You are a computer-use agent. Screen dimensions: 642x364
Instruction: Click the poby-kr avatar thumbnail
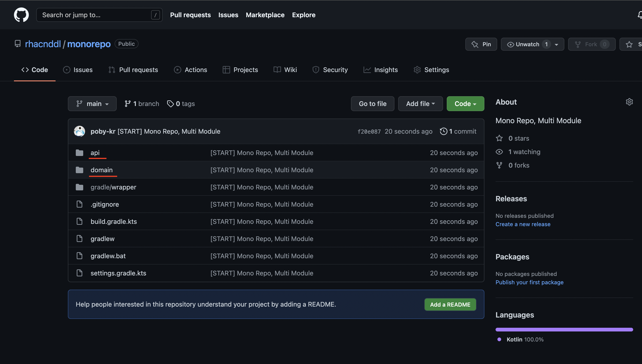point(79,131)
